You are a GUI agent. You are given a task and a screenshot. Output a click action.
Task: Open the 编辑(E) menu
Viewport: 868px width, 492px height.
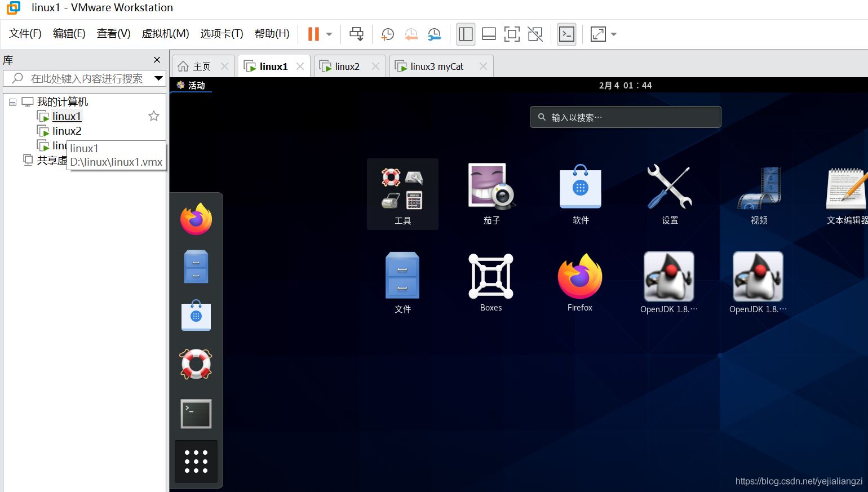[x=69, y=34]
